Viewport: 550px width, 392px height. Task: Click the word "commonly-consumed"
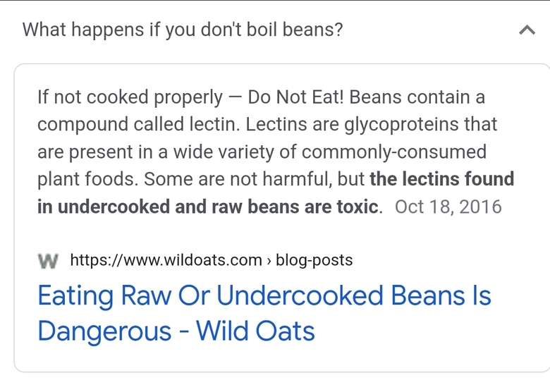394,152
